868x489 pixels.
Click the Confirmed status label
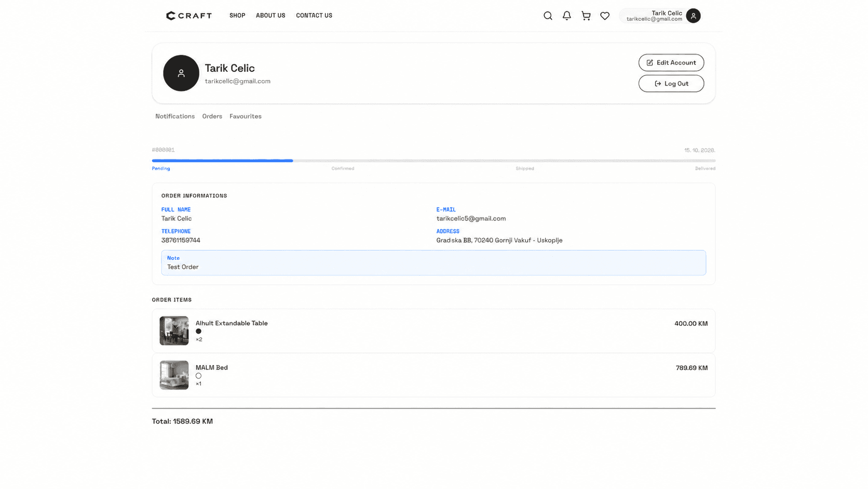click(343, 168)
